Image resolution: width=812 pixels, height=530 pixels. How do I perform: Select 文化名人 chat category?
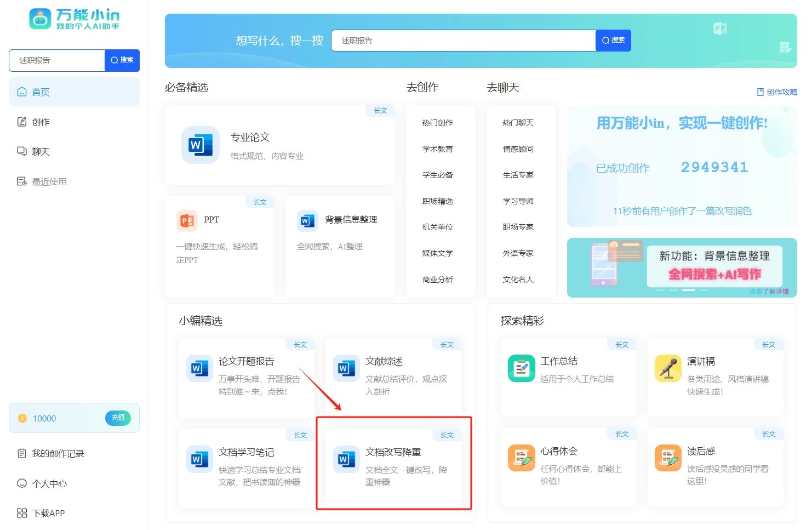tap(518, 280)
